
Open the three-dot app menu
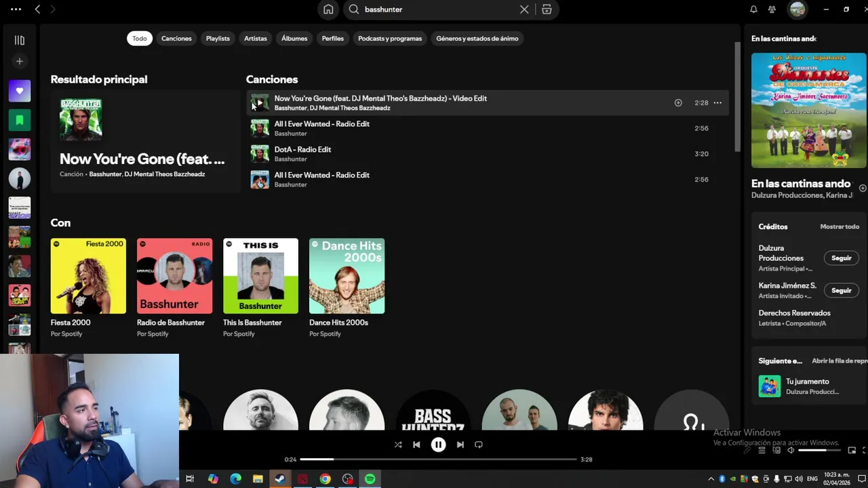point(16,9)
